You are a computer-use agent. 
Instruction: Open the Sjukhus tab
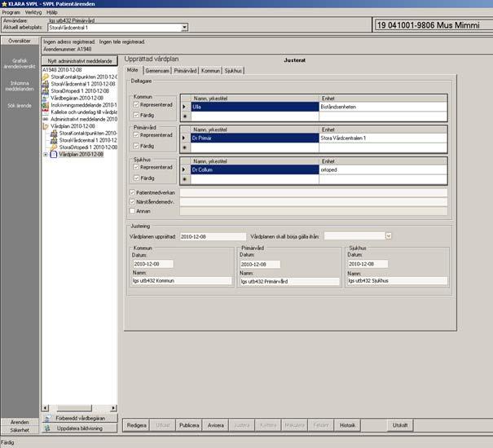tap(233, 71)
